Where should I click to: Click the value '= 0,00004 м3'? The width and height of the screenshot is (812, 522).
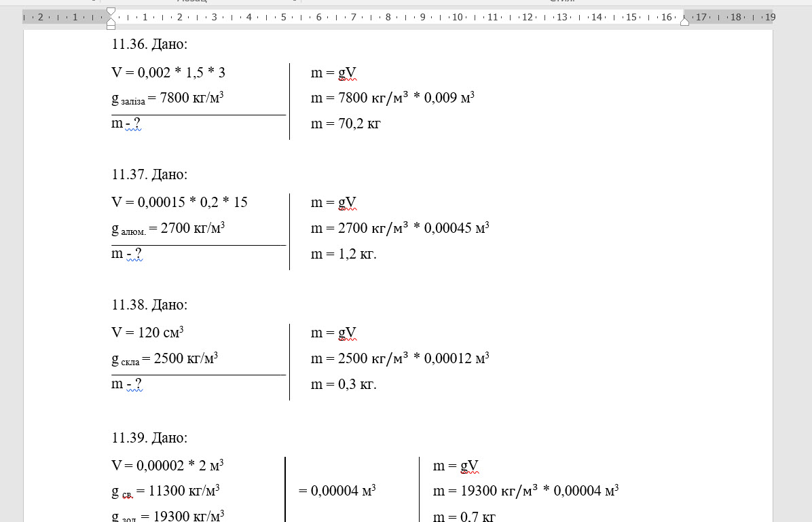[337, 490]
